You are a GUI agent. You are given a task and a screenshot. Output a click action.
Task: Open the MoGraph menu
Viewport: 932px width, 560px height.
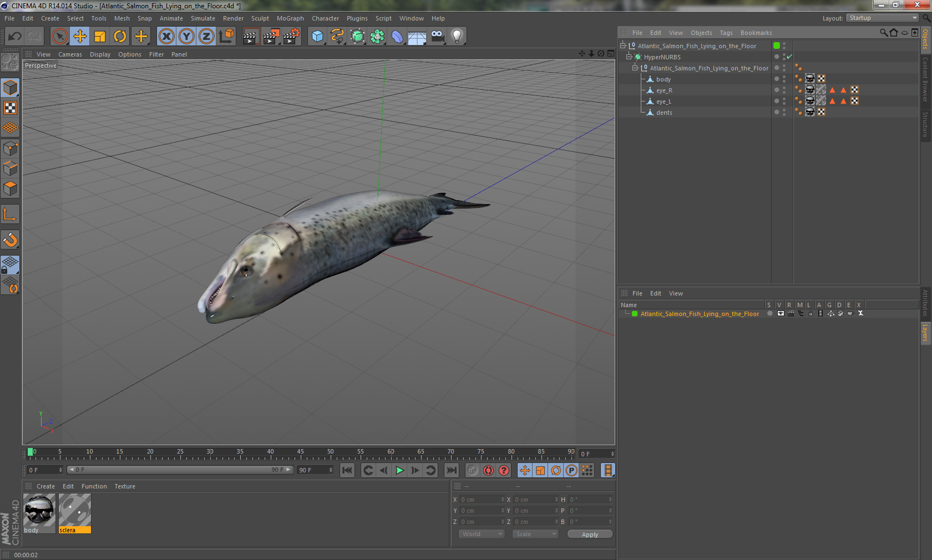pos(290,18)
